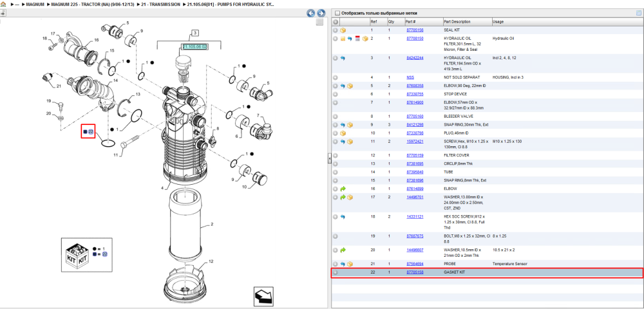Screen dimensions: 644x309
Task: Click the plus icon in table header
Action: [x=335, y=22]
